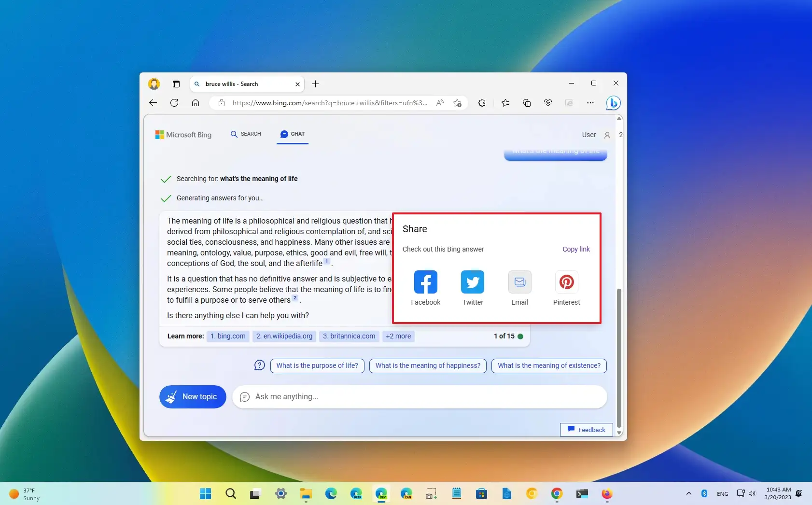Open the en.wikipedia.org source link
Screen dimensions: 812x505
284,337
